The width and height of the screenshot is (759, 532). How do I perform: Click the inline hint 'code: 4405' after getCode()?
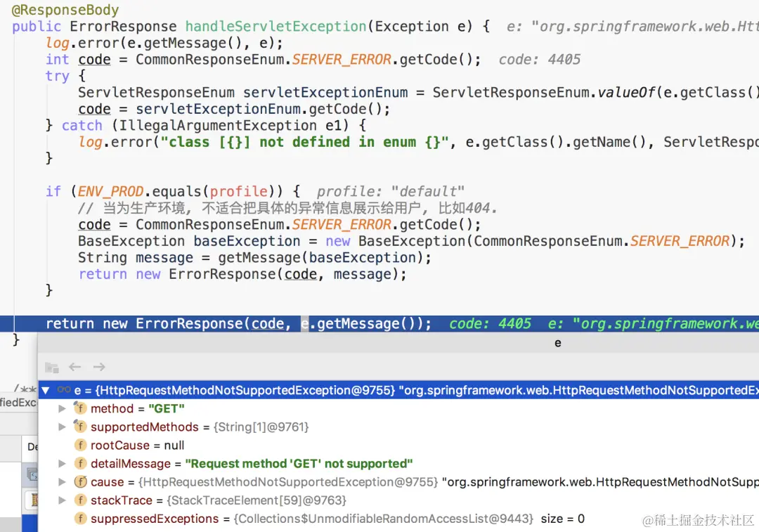pyautogui.click(x=539, y=60)
